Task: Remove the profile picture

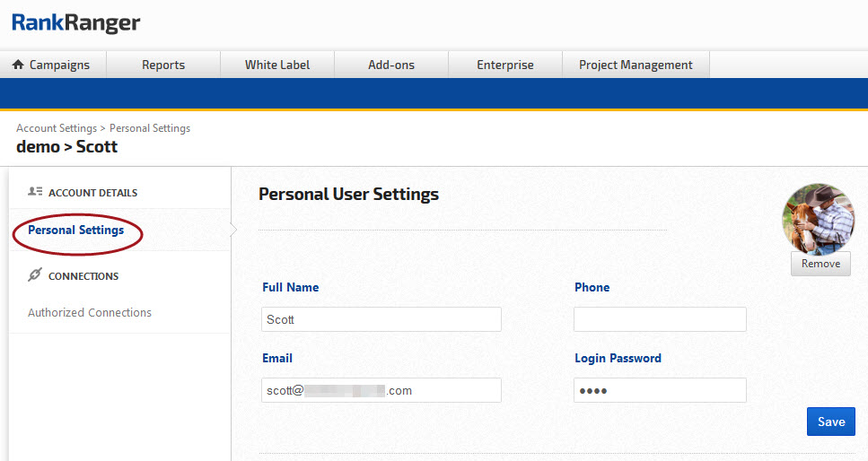Action: click(x=820, y=264)
